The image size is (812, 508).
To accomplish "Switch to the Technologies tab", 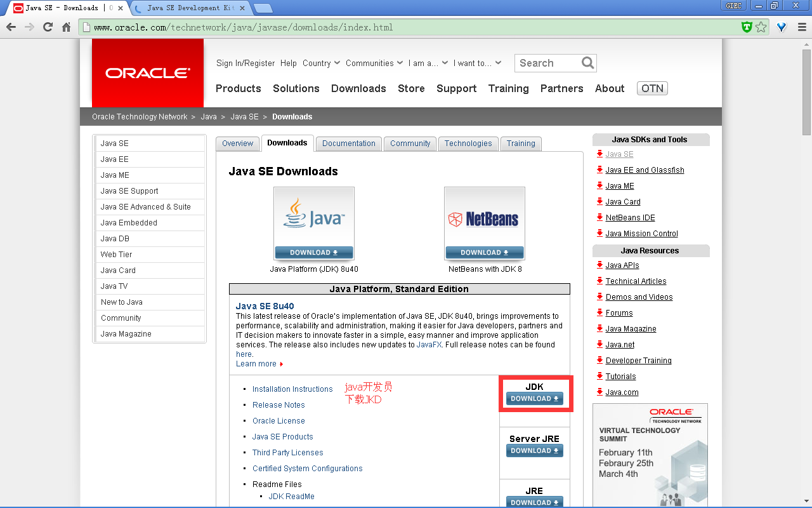I will 468,144.
